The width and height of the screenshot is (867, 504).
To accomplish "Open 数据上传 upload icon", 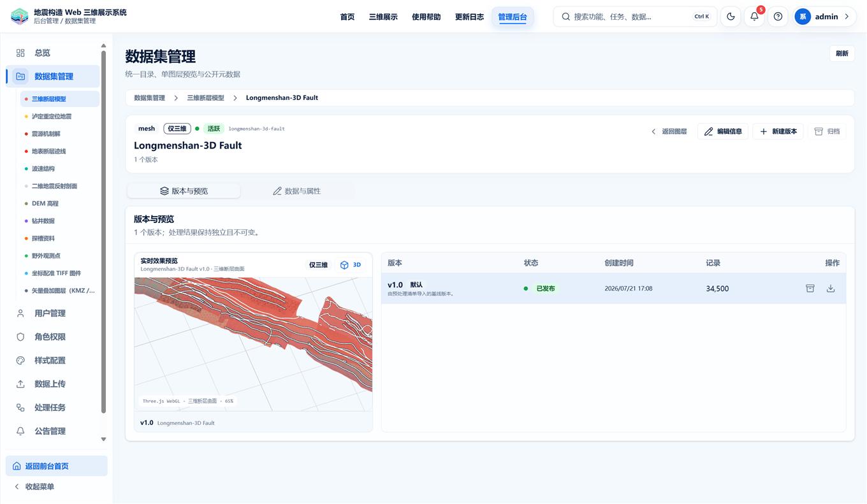I will point(20,384).
